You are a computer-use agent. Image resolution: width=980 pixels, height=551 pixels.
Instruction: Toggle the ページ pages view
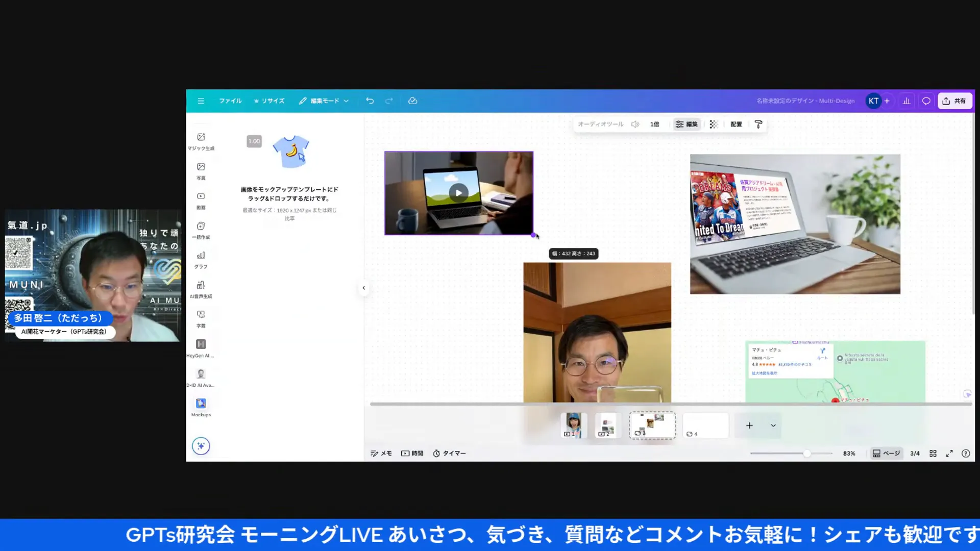[x=886, y=453]
